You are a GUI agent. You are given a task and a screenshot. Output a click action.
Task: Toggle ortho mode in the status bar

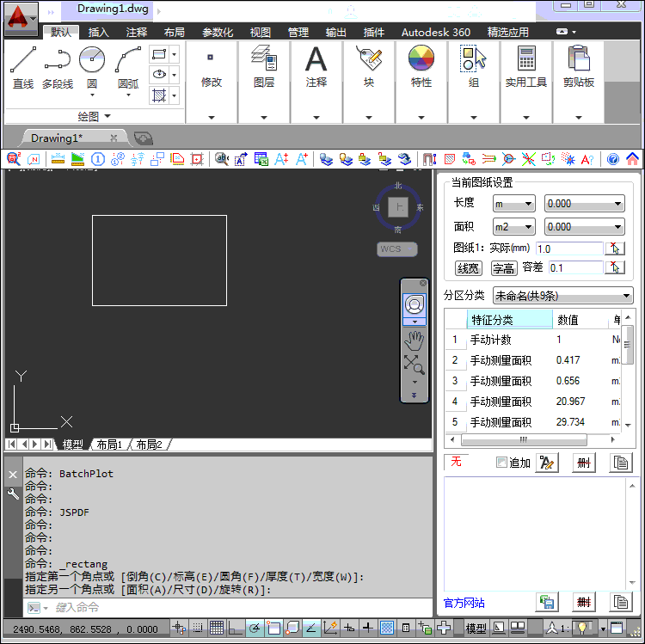236,628
